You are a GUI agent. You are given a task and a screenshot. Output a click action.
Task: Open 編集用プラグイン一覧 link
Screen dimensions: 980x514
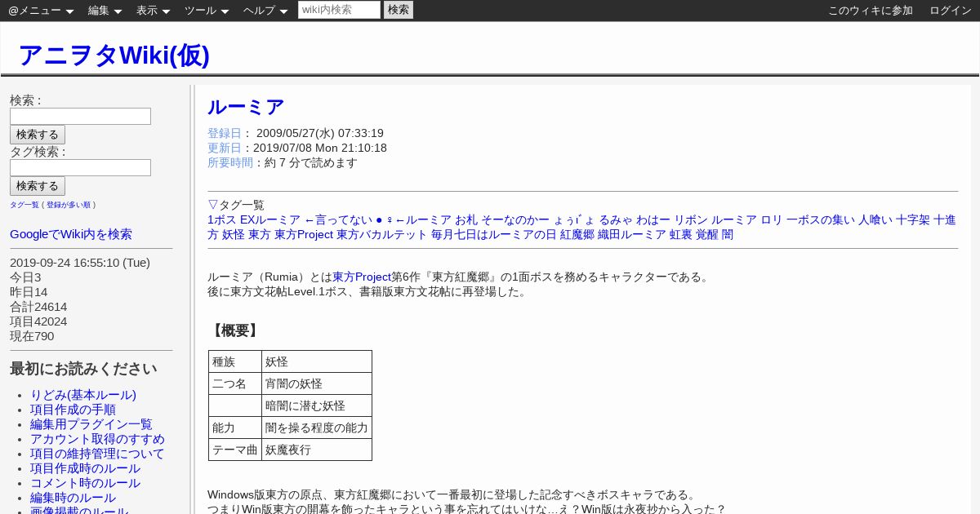pos(91,424)
